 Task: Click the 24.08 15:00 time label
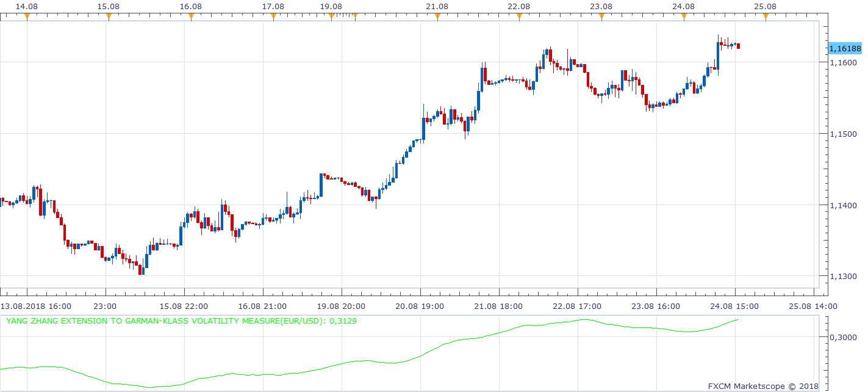click(735, 306)
